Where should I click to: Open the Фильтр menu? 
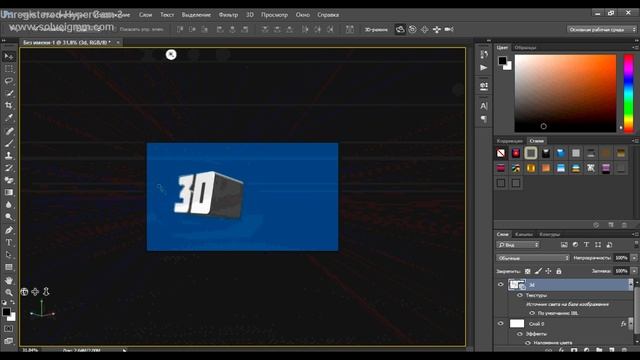[x=228, y=15]
